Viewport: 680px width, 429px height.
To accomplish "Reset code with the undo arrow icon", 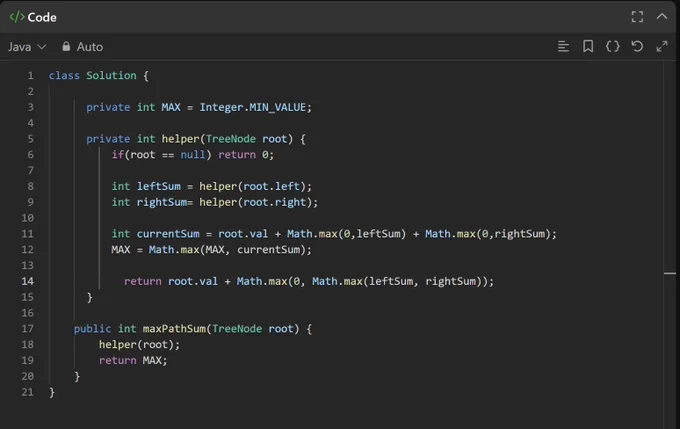I will tap(637, 46).
